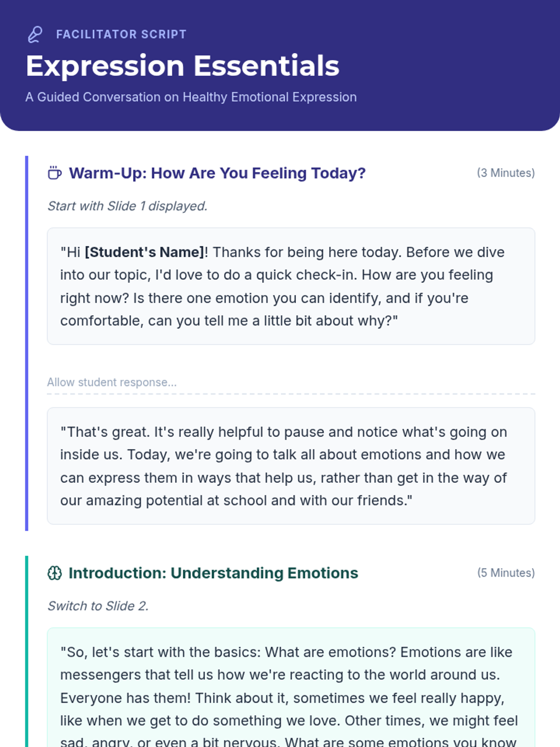Click the 'What are emotions?' script box
This screenshot has height=747, width=560.
(291, 686)
